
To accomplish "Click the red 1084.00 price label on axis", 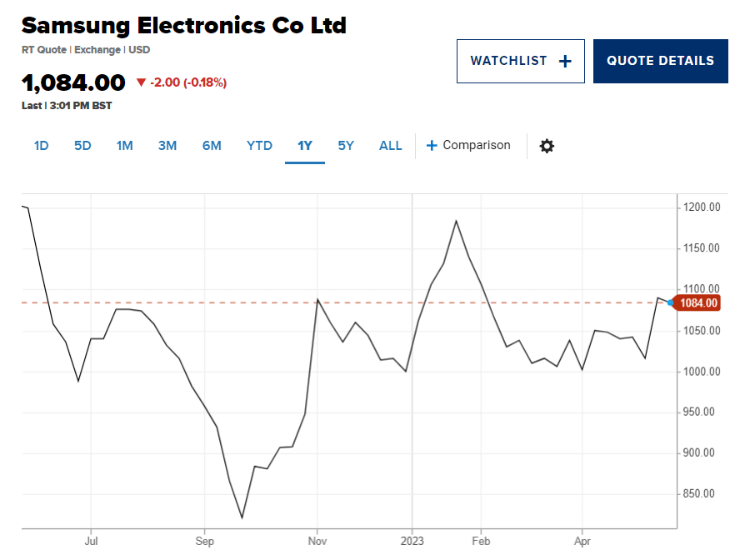I will tap(698, 303).
